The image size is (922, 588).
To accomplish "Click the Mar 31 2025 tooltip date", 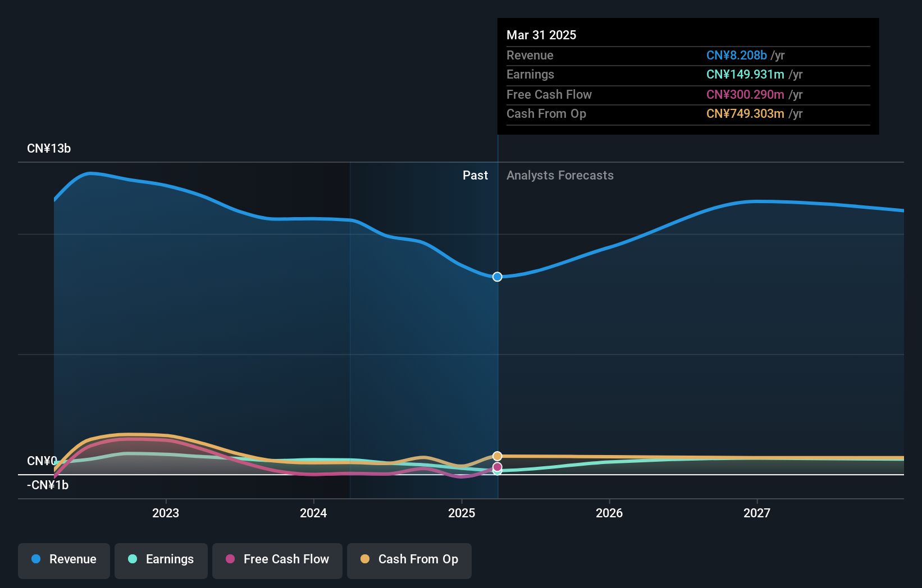I will [541, 35].
